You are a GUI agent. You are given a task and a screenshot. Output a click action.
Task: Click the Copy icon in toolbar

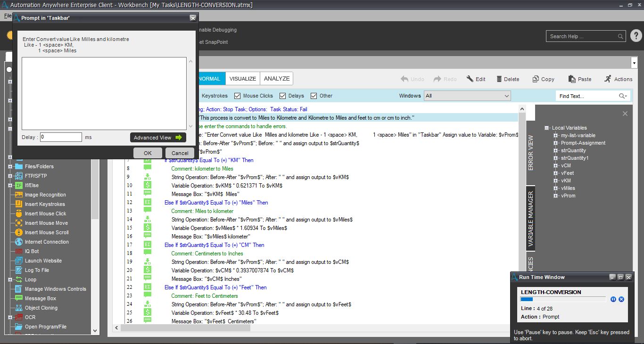536,79
